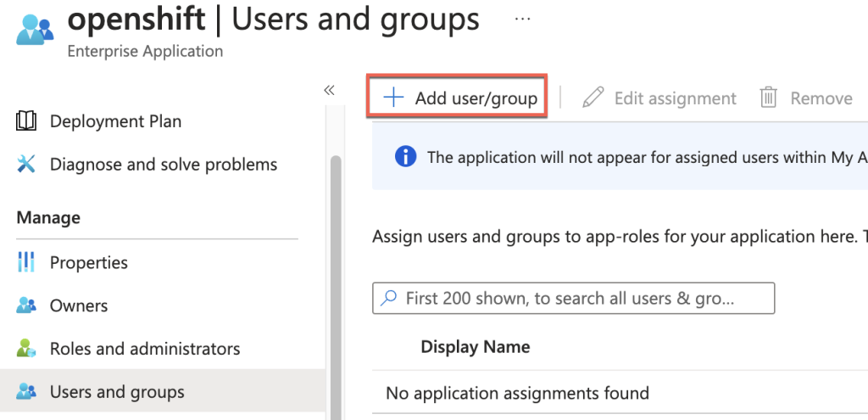Click Edit assignment toolbar button
The height and width of the screenshot is (420, 868).
[660, 98]
